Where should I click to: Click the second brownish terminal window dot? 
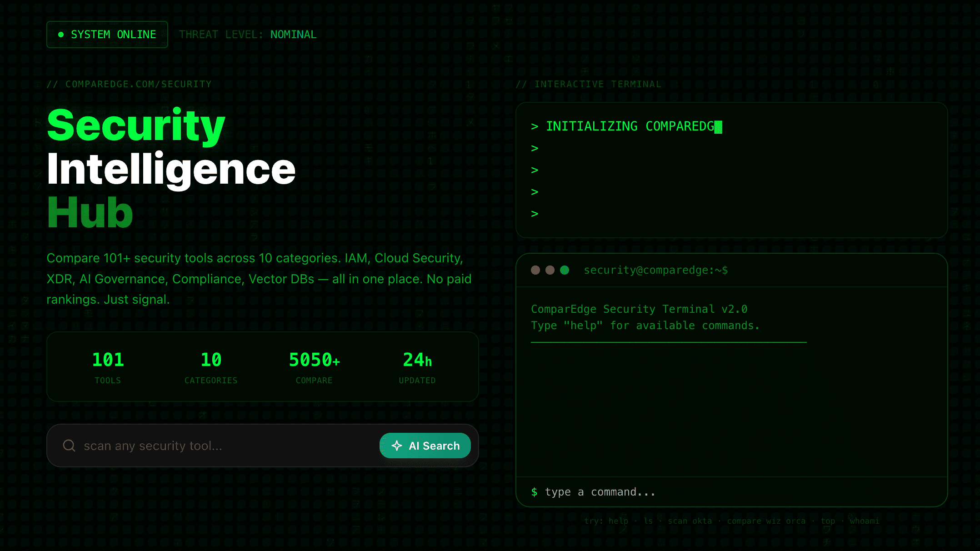(550, 270)
